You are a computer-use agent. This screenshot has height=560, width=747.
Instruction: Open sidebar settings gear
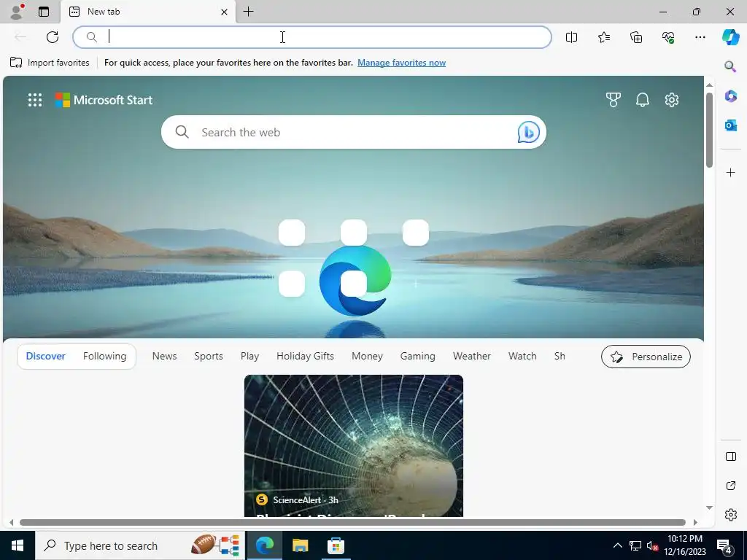click(730, 515)
